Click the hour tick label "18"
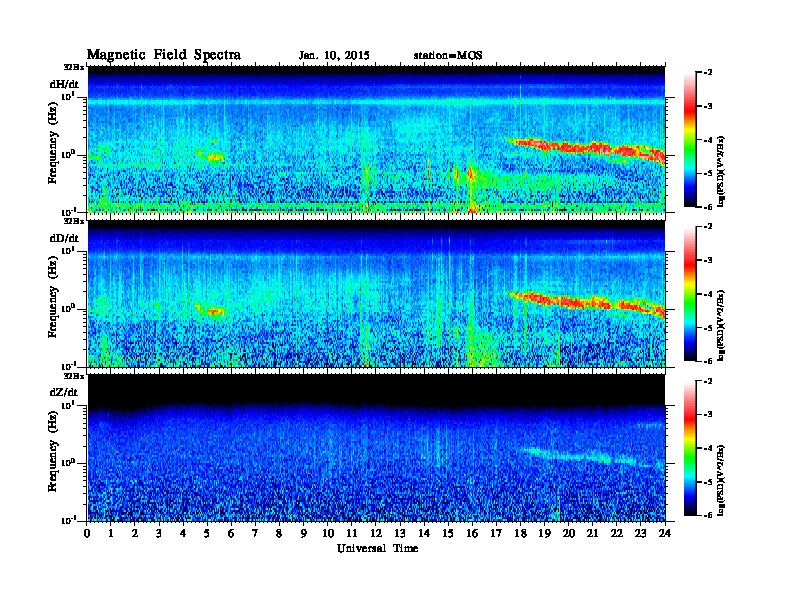This screenshot has height=612, width=792. point(520,534)
